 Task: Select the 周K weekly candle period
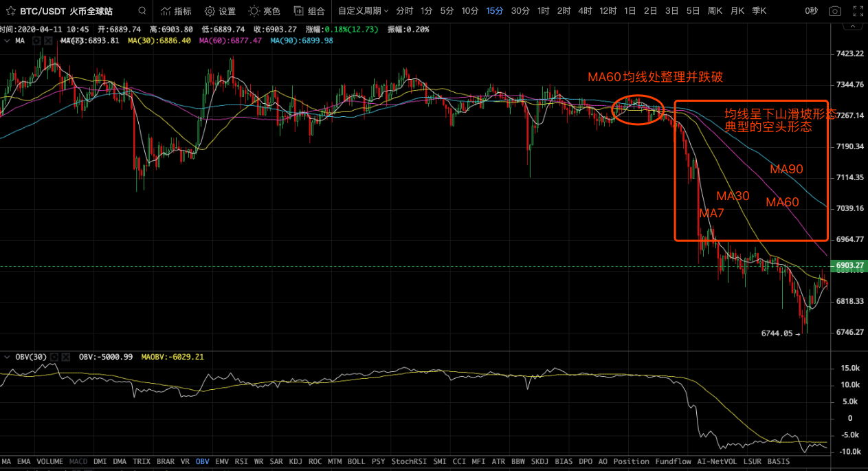715,11
